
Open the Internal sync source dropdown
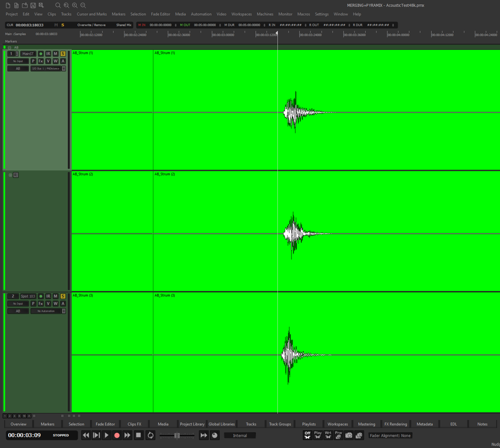point(240,436)
